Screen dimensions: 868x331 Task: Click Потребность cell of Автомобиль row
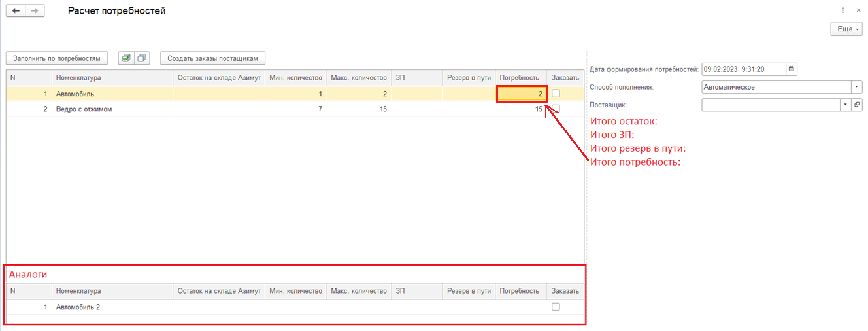[521, 94]
